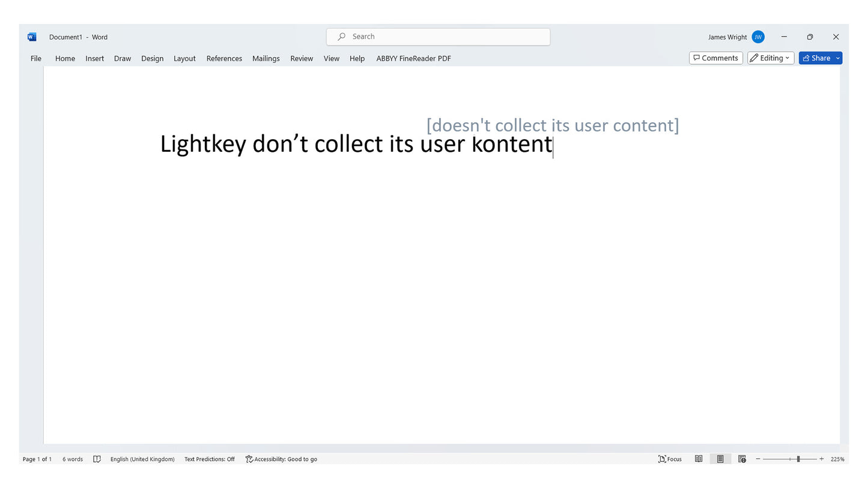Toggle Text Predictions in status bar
868x488 pixels.
[x=209, y=459]
